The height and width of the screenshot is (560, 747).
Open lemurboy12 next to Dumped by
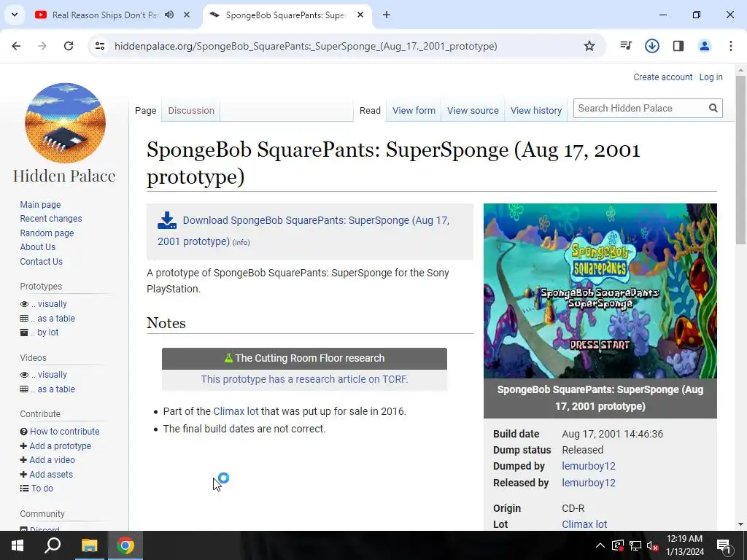[589, 466]
